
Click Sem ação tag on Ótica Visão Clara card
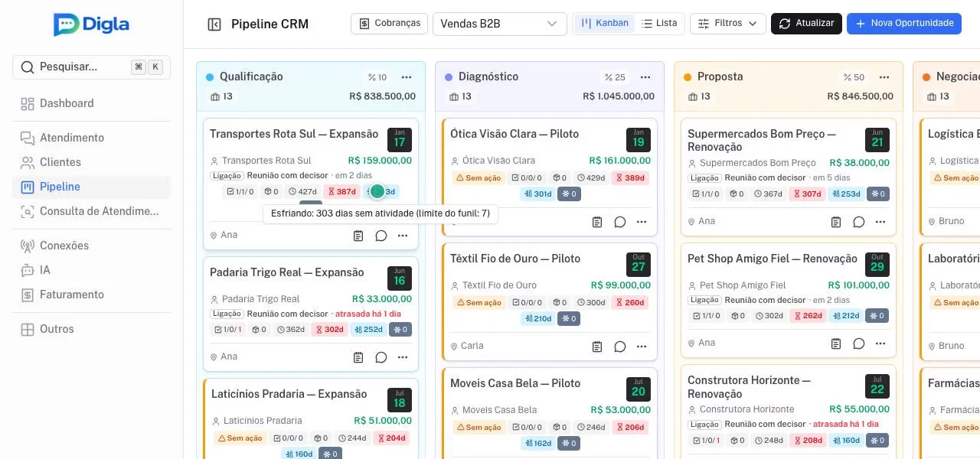tap(479, 178)
